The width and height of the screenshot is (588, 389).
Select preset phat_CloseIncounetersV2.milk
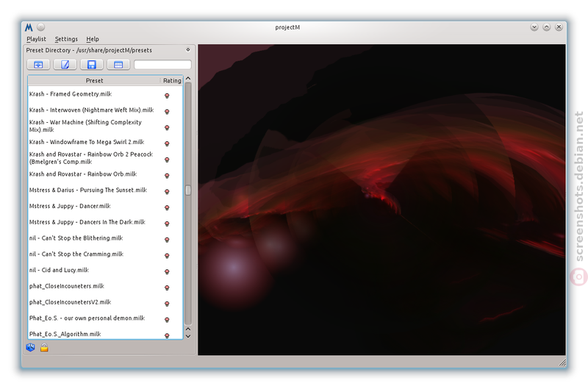tap(70, 302)
